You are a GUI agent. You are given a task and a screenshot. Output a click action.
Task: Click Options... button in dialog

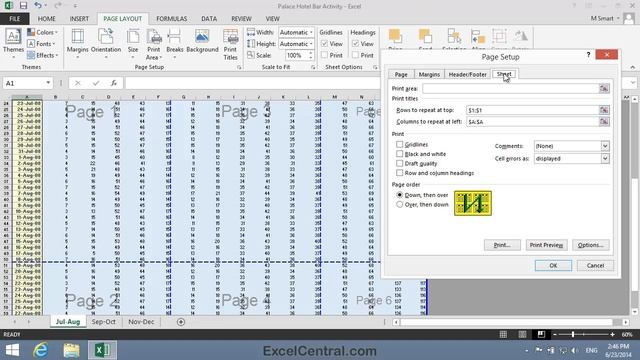pyautogui.click(x=591, y=245)
